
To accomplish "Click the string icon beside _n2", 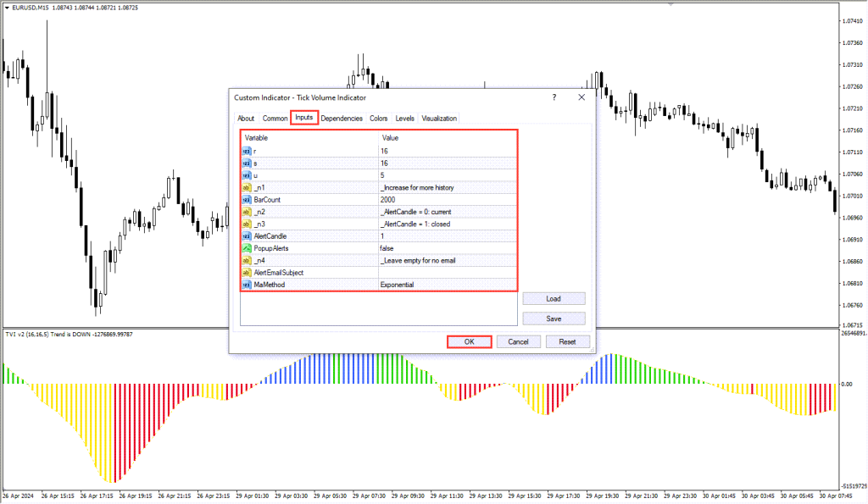I will 247,212.
